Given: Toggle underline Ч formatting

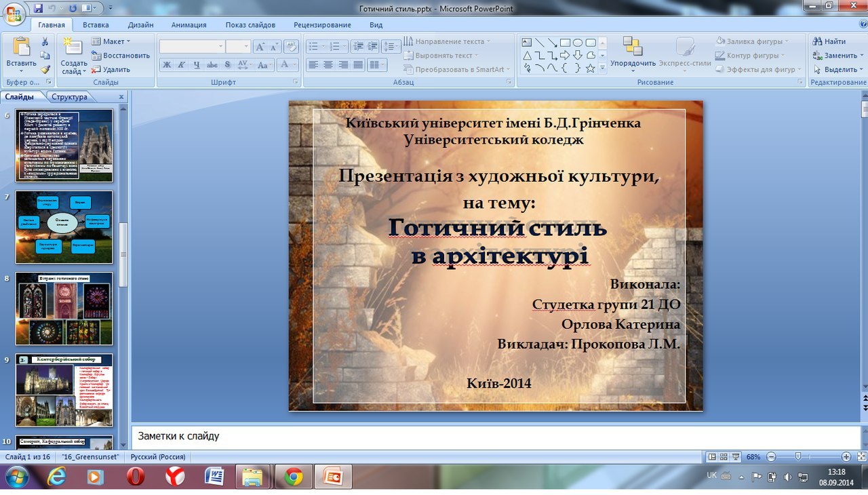Looking at the screenshot, I should click(197, 65).
